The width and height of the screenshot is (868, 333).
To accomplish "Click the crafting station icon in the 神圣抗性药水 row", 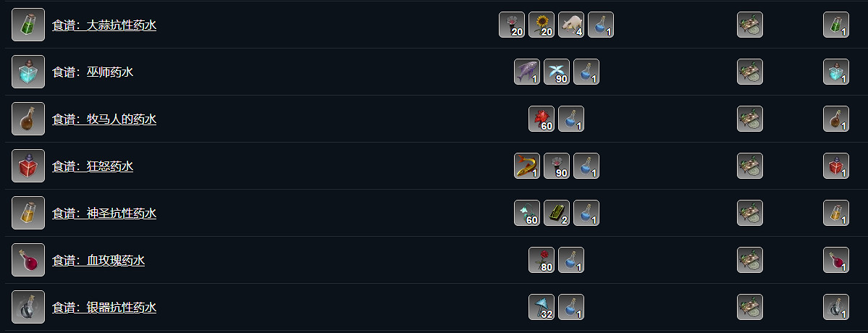I will click(x=749, y=214).
